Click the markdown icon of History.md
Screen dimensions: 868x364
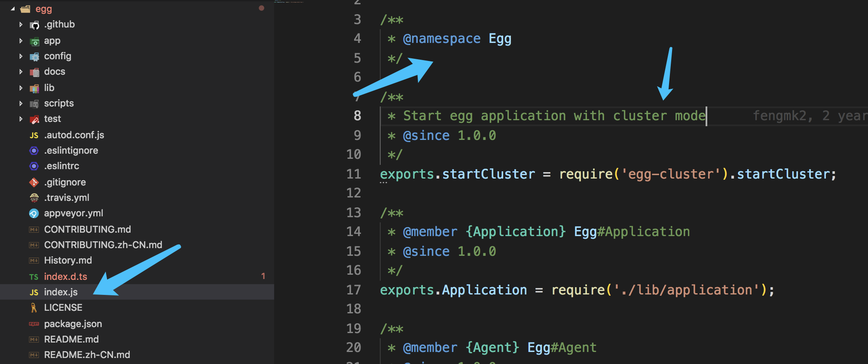click(x=34, y=261)
